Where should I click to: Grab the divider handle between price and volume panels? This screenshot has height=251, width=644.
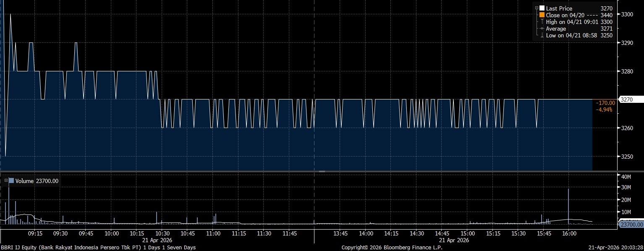pos(322,171)
